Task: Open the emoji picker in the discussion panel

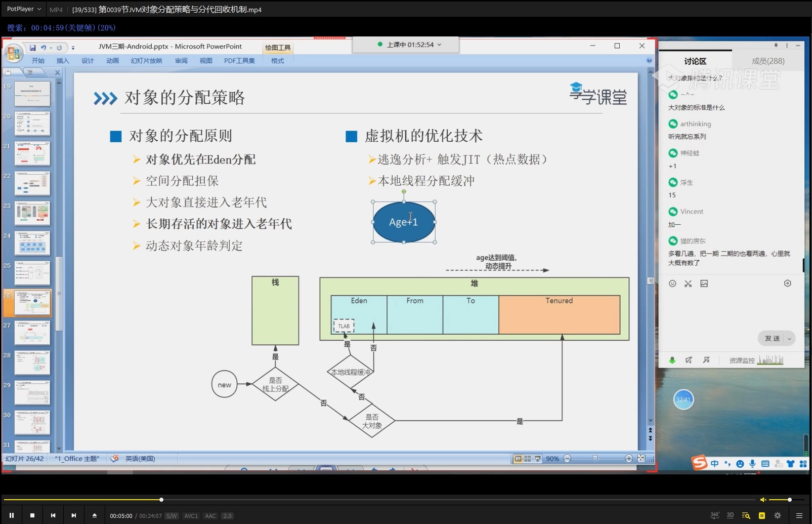Action: (672, 284)
